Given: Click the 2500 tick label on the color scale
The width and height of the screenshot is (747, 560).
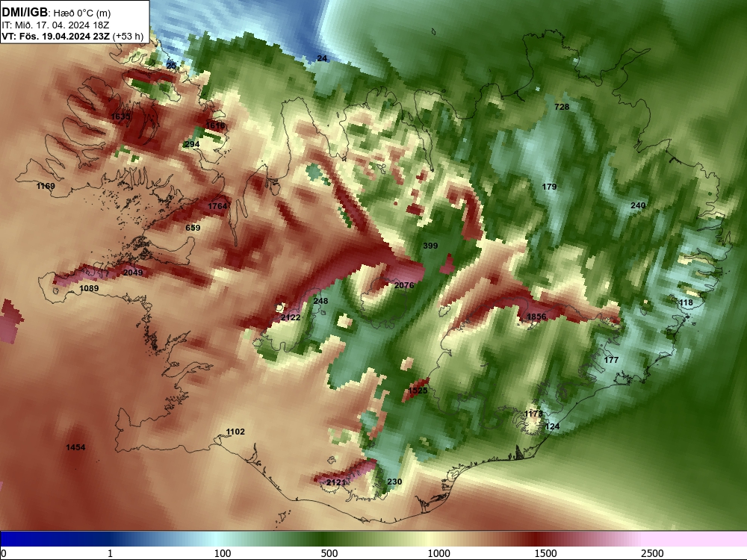Looking at the screenshot, I should 652,553.
